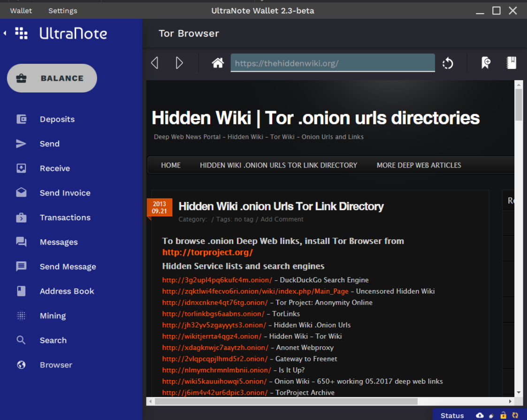527x420 pixels.
Task: Open the Hidden Wiki – Tor Wiki link
Action: tap(212, 336)
